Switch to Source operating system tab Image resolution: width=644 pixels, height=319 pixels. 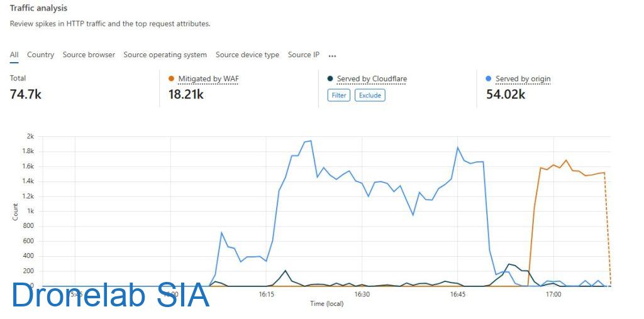(x=165, y=55)
